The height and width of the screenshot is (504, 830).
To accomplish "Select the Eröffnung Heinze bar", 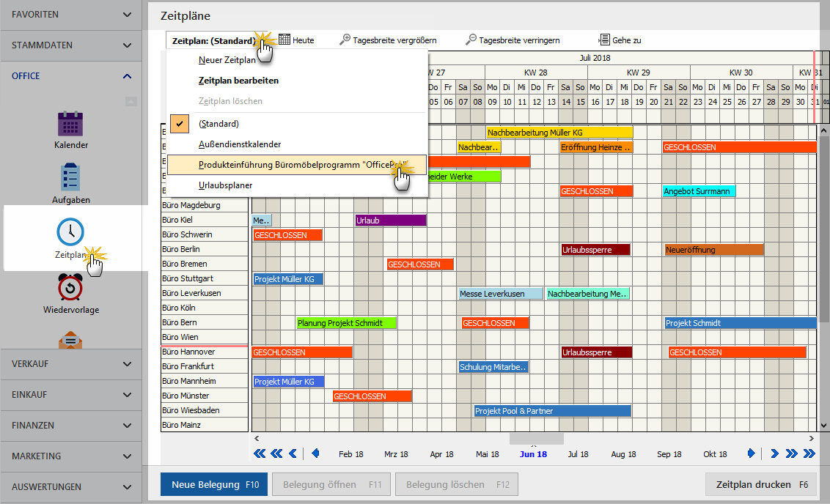I will coord(596,147).
